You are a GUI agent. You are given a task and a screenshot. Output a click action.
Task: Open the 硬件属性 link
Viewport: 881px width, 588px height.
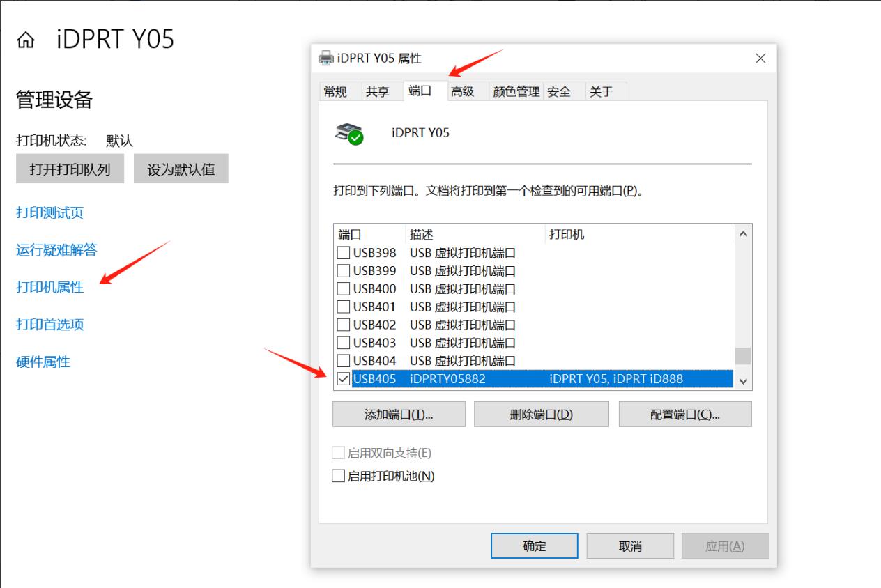pos(43,362)
